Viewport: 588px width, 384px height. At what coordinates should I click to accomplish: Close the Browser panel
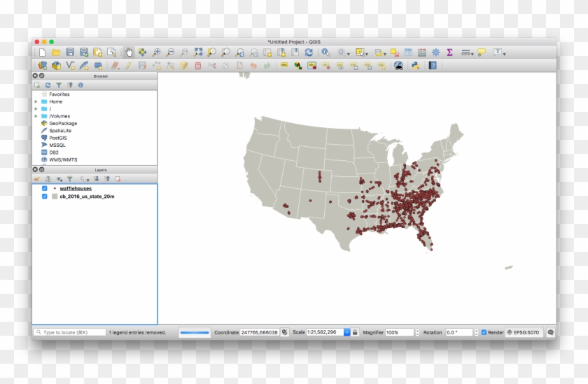point(35,76)
